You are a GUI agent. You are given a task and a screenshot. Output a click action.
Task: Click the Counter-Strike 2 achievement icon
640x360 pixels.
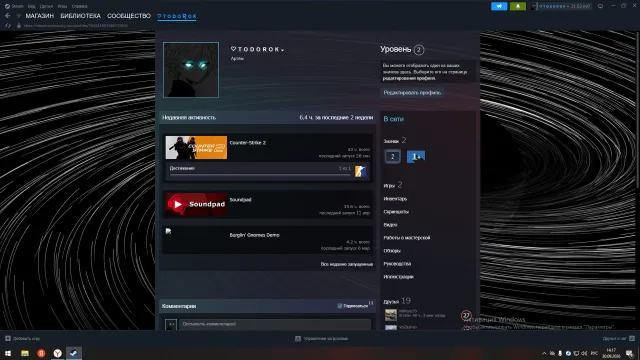click(x=360, y=171)
